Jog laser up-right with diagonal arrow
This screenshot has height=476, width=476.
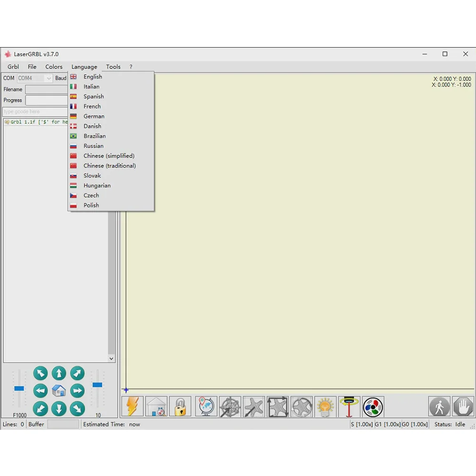tap(78, 373)
